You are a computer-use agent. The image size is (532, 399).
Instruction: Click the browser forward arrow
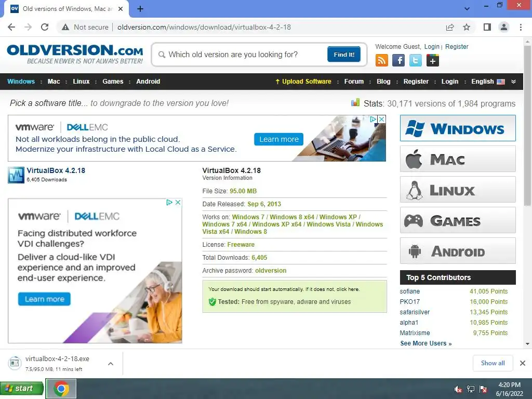(28, 27)
